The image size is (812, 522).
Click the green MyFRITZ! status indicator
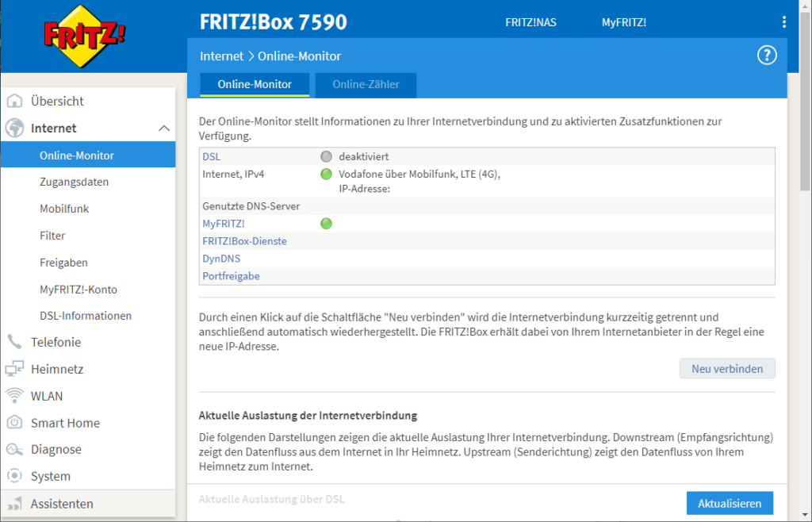point(326,224)
